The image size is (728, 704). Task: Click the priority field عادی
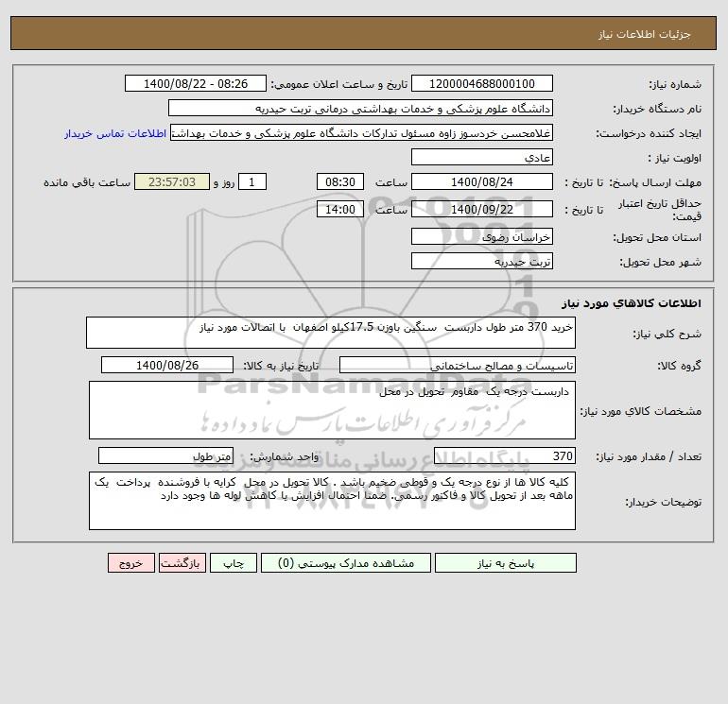pyautogui.click(x=482, y=157)
